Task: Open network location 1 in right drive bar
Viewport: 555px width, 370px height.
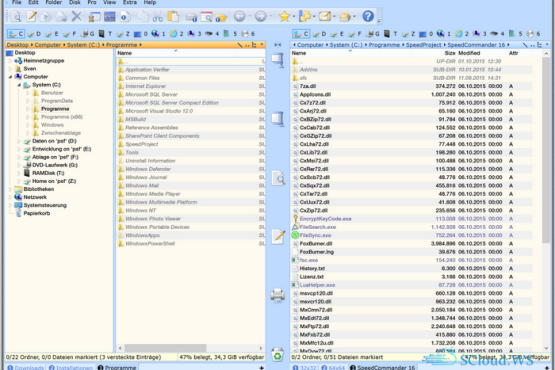Action: point(444,34)
